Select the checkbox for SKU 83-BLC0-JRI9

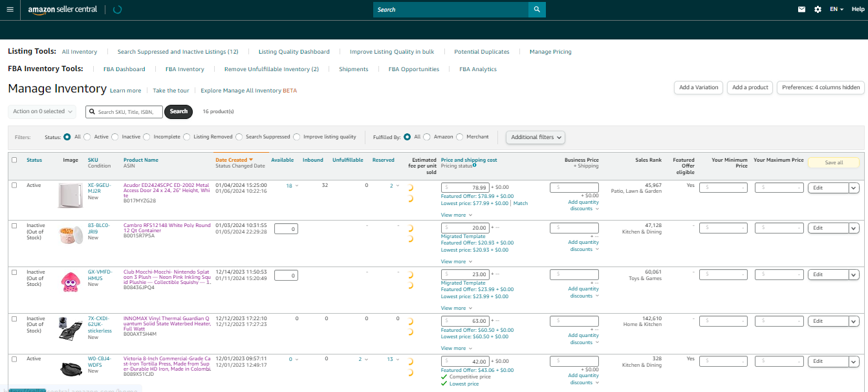click(x=14, y=225)
